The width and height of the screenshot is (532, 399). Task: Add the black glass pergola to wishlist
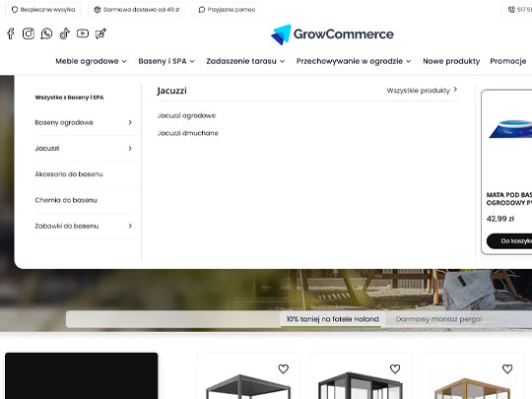coord(395,368)
